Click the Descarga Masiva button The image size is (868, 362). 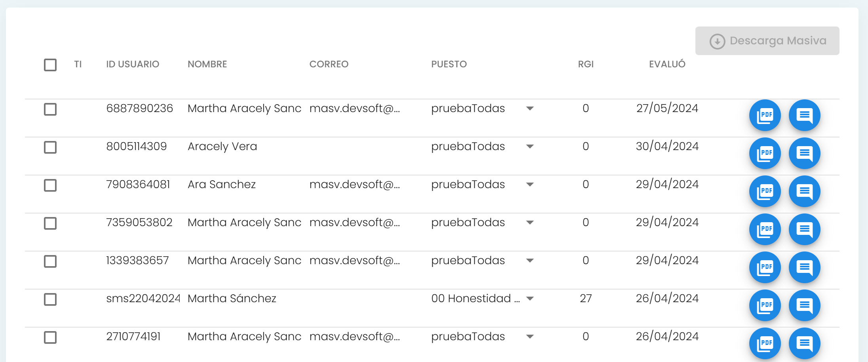(x=767, y=41)
